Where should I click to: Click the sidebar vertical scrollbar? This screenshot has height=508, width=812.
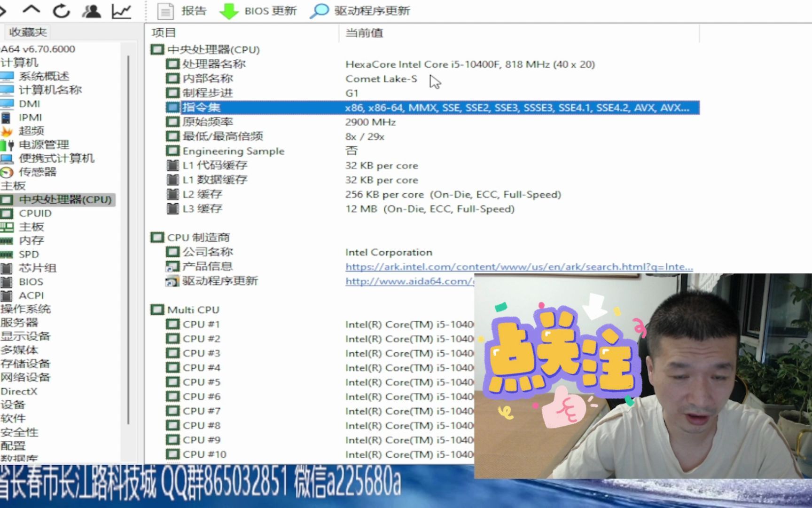[128, 240]
